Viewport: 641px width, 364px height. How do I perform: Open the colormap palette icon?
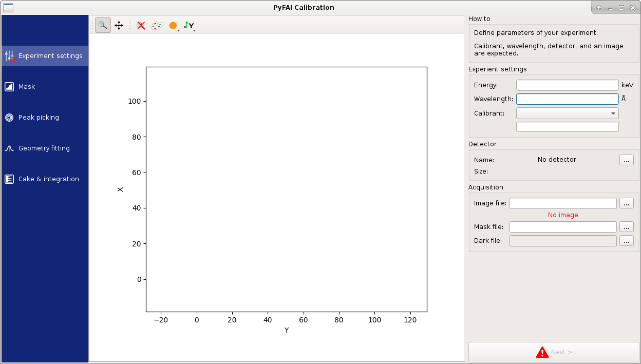(157, 25)
